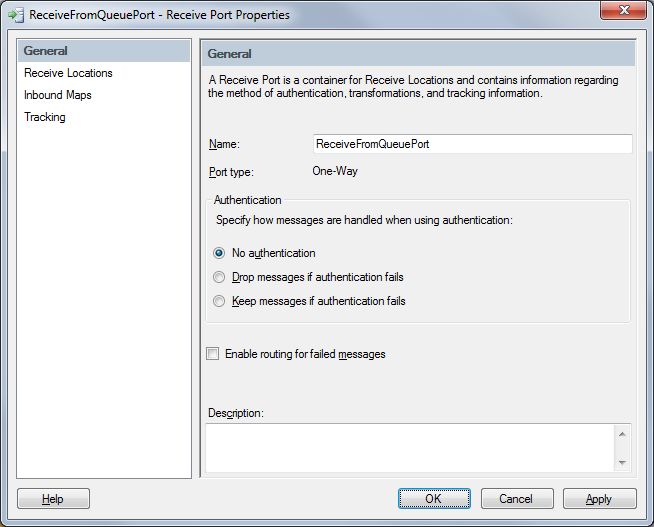
Task: Open Help for this dialog
Action: pyautogui.click(x=53, y=499)
